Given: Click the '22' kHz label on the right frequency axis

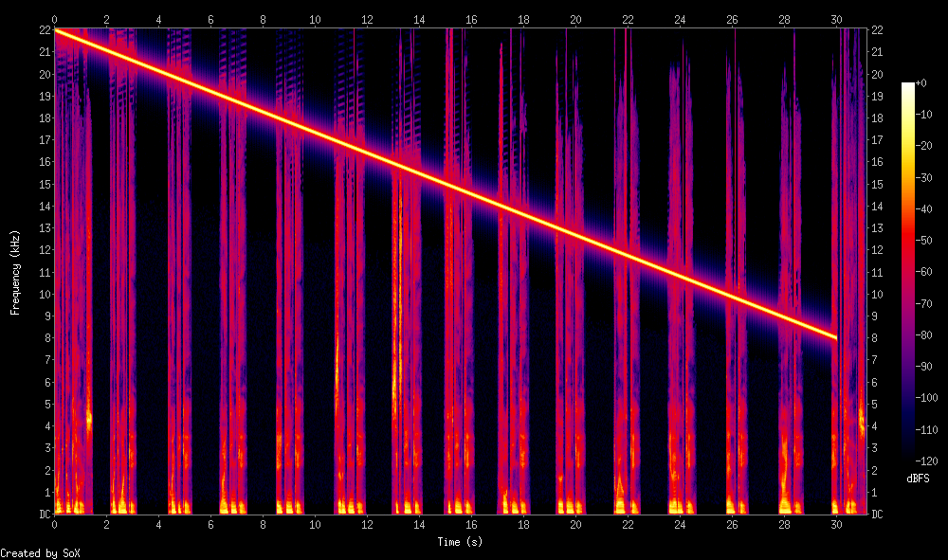Looking at the screenshot, I should [877, 30].
